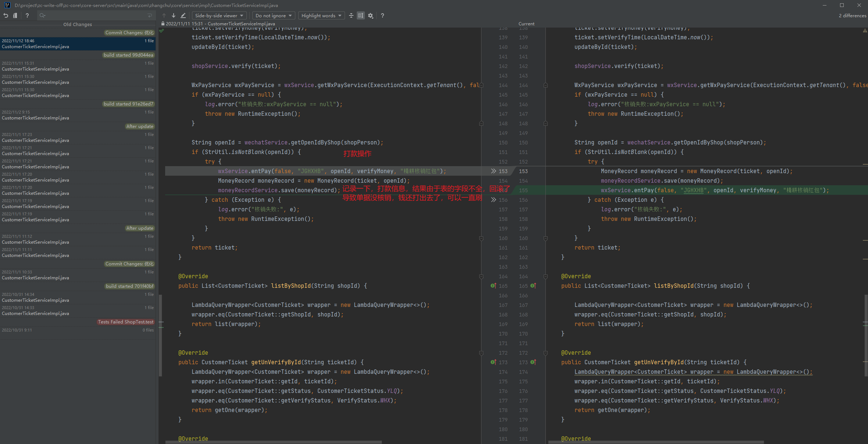Select revision 2022/11/1 17:23

78,137
